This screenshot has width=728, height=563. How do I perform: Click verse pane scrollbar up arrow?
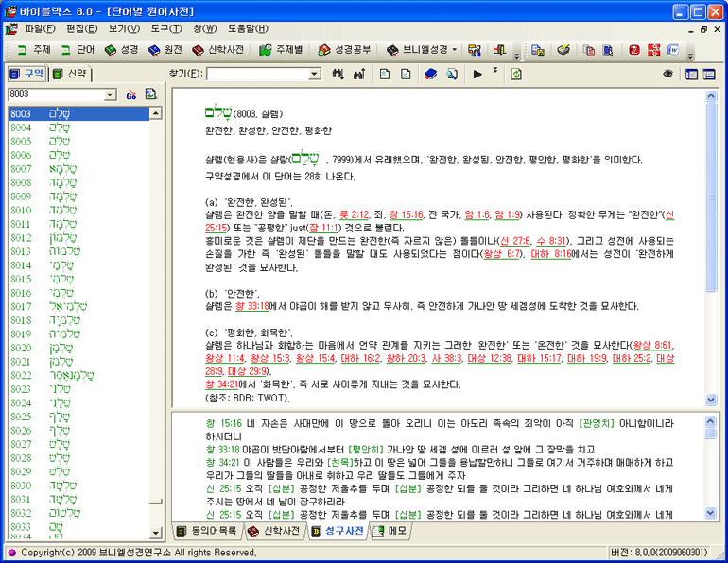710,421
